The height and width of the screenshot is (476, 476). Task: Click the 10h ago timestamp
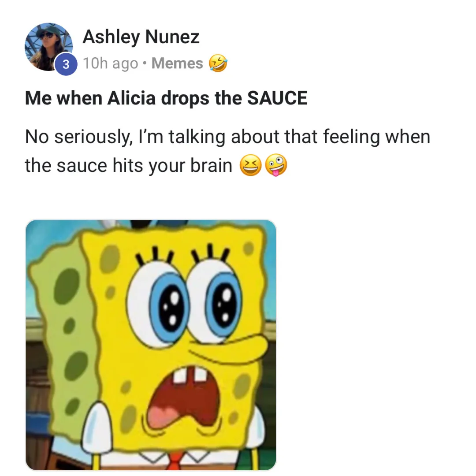point(111,63)
